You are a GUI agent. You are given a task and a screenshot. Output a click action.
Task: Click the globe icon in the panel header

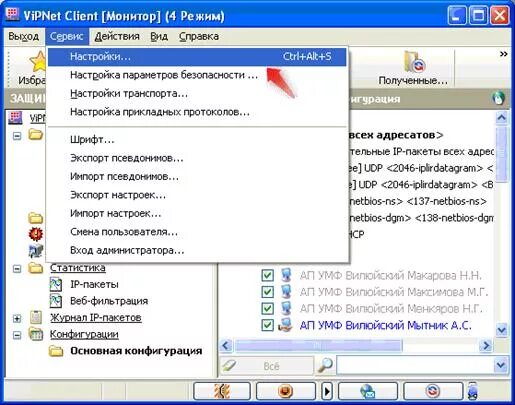498,98
